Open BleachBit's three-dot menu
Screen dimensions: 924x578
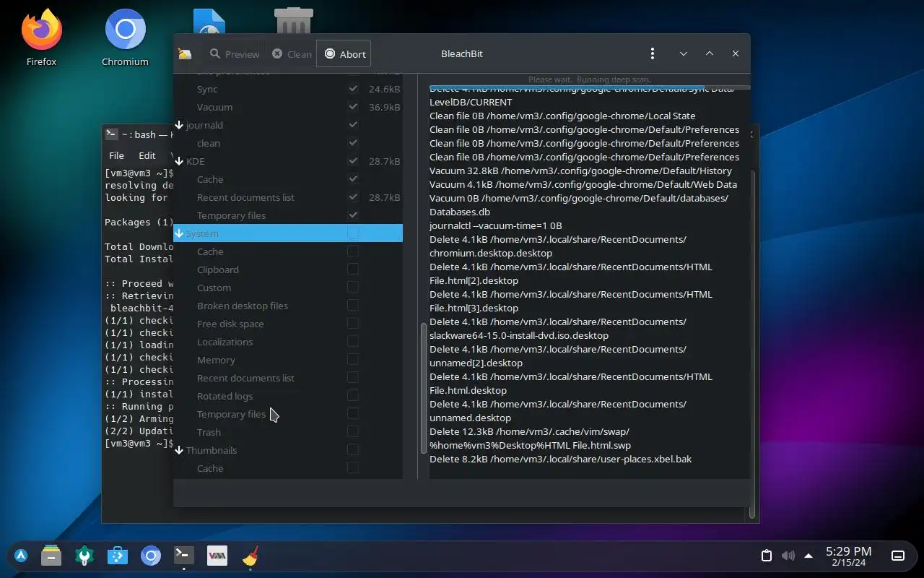[x=652, y=53]
